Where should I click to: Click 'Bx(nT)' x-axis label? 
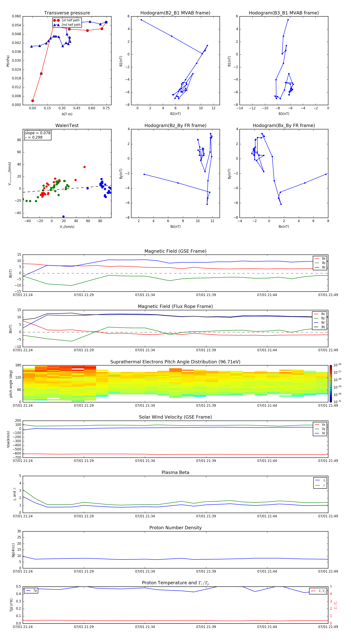pos(284,227)
